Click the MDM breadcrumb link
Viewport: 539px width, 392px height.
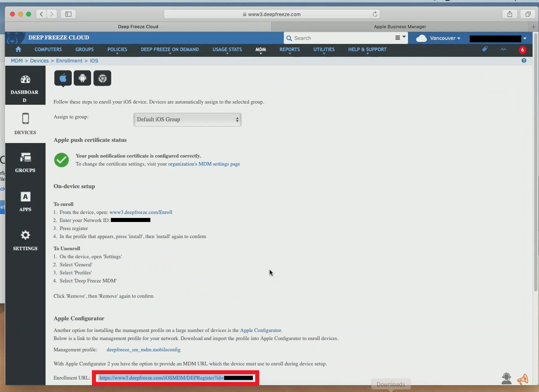coord(17,60)
